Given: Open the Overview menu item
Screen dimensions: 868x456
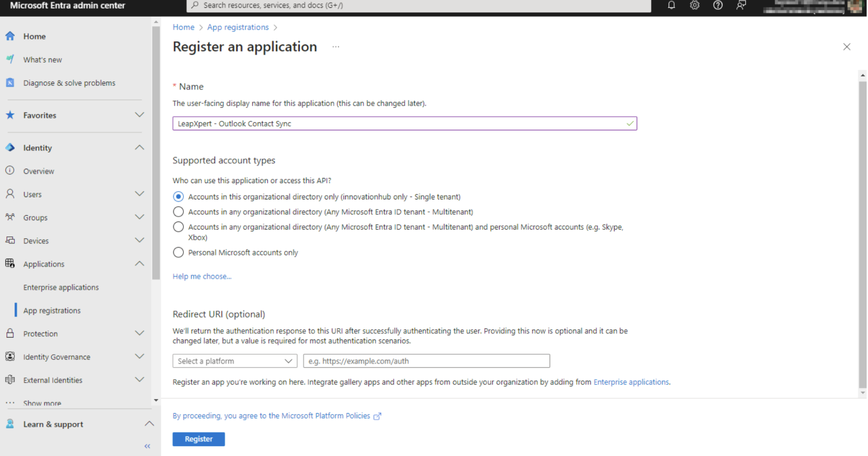Looking at the screenshot, I should [x=38, y=171].
